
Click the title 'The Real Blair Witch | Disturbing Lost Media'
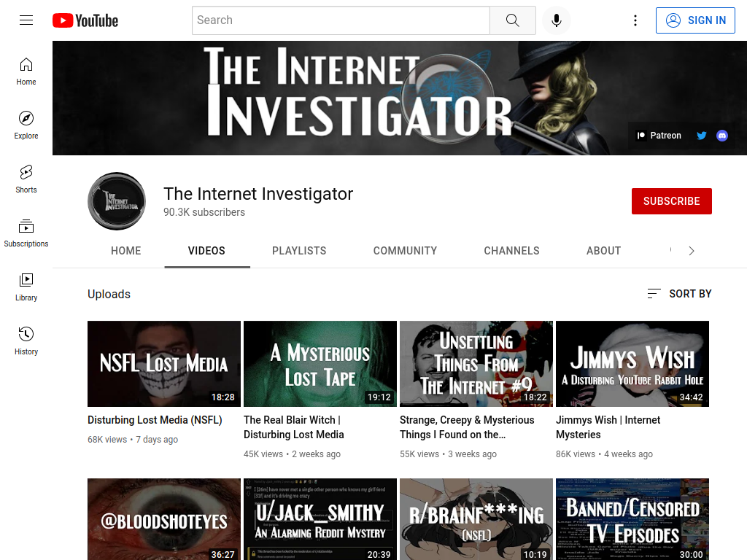click(x=294, y=427)
